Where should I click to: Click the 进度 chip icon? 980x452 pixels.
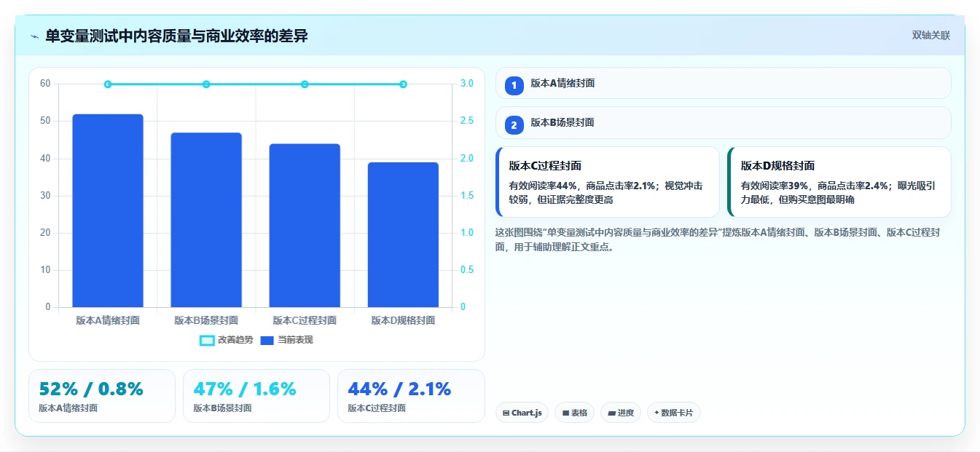[x=611, y=413]
